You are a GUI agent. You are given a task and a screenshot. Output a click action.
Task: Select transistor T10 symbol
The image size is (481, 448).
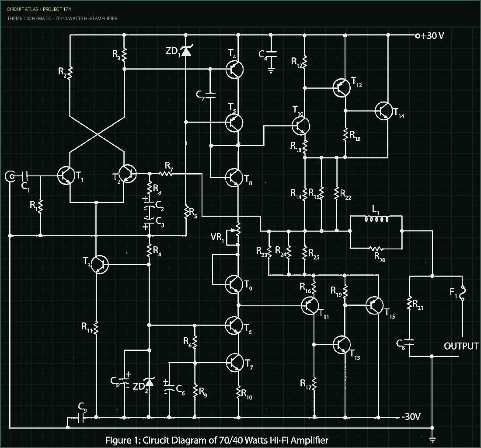click(x=301, y=126)
